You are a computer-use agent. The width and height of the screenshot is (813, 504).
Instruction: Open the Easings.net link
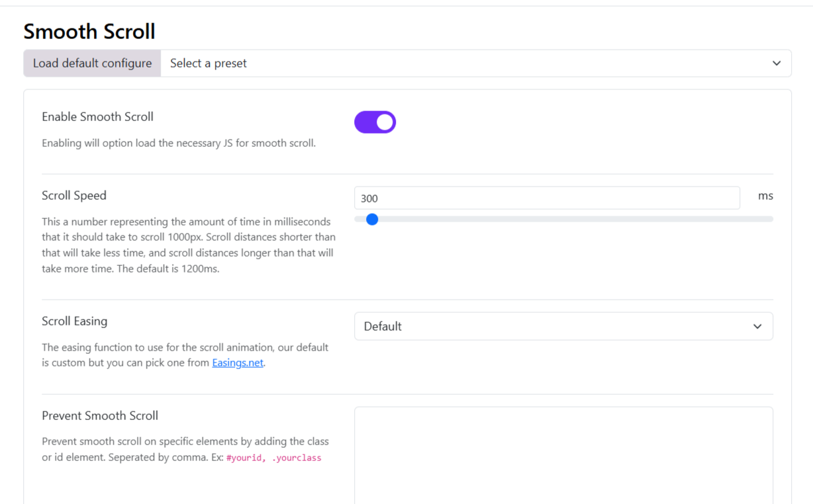[238, 362]
